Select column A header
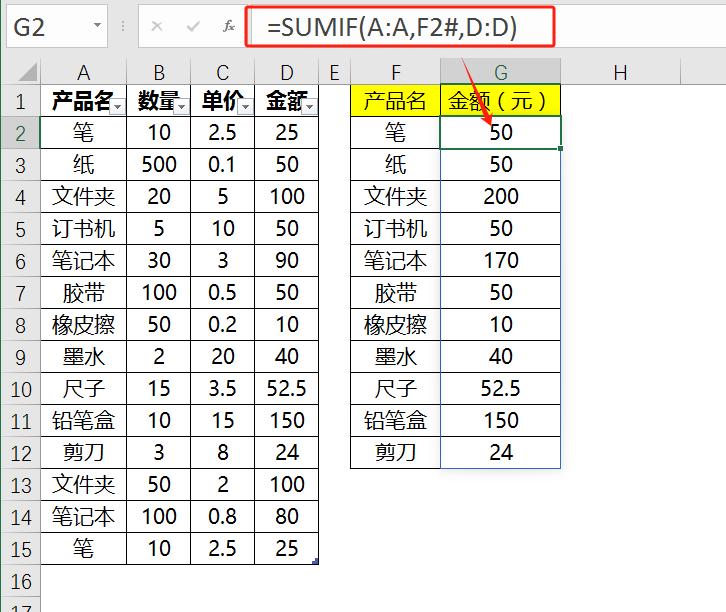This screenshot has height=612, width=726. tap(83, 72)
